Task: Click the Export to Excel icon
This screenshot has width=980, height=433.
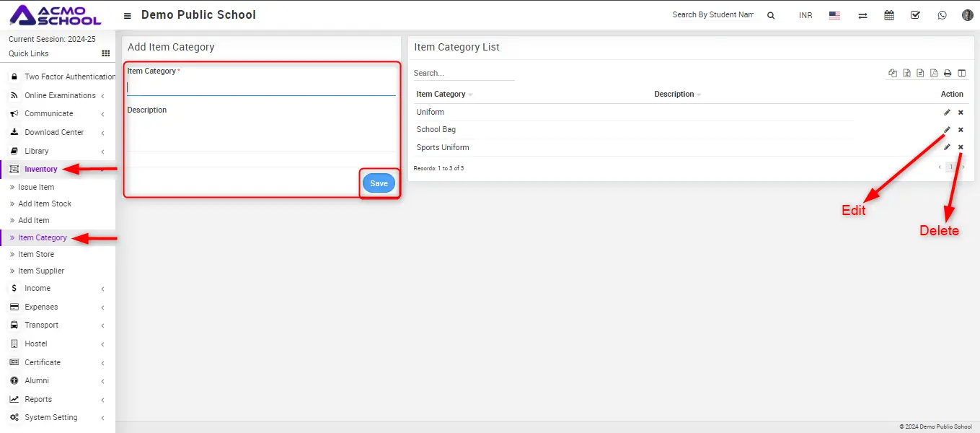Action: [906, 73]
